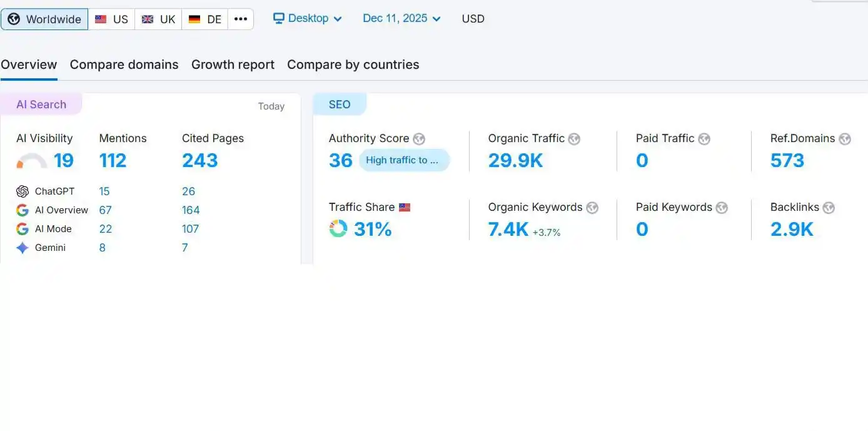Screen dimensions: 868x431
Task: Open the AI Visibility score 19
Action: [64, 161]
